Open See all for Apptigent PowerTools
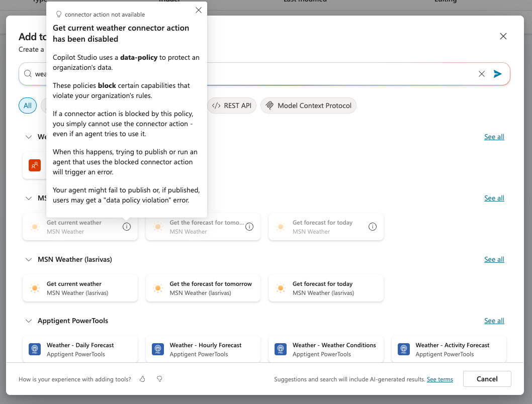The width and height of the screenshot is (532, 404). [494, 321]
